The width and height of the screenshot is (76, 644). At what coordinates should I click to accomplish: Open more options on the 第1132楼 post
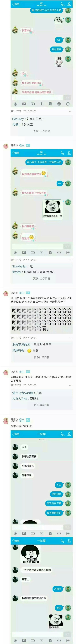pyautogui.click(x=71, y=111)
